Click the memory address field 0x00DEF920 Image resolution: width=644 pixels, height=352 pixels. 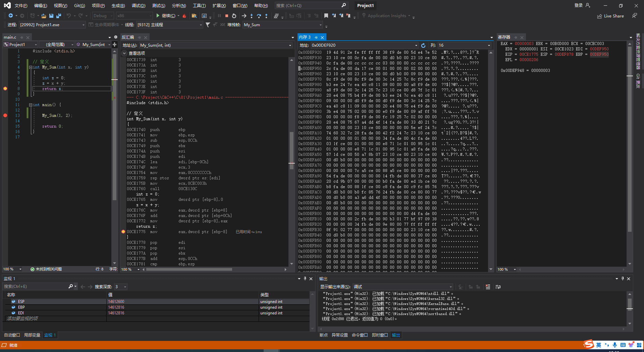(x=364, y=45)
